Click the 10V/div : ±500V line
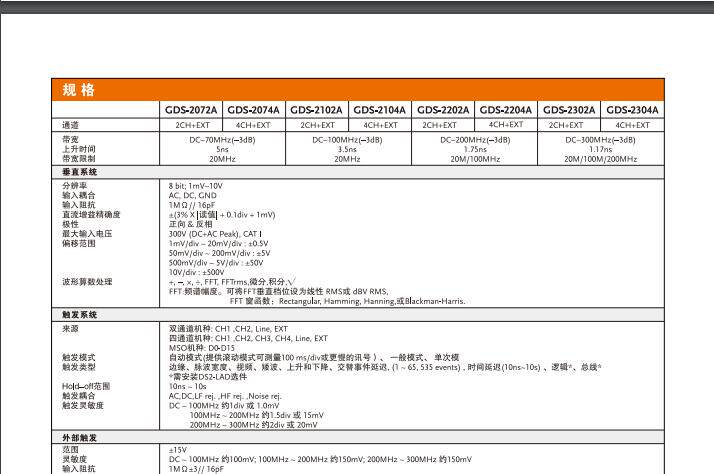 point(196,272)
